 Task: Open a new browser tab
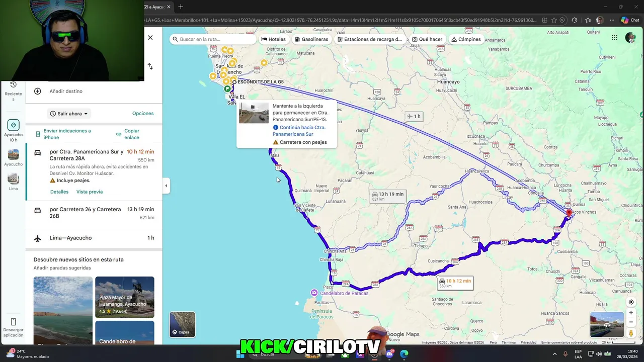(181, 7)
